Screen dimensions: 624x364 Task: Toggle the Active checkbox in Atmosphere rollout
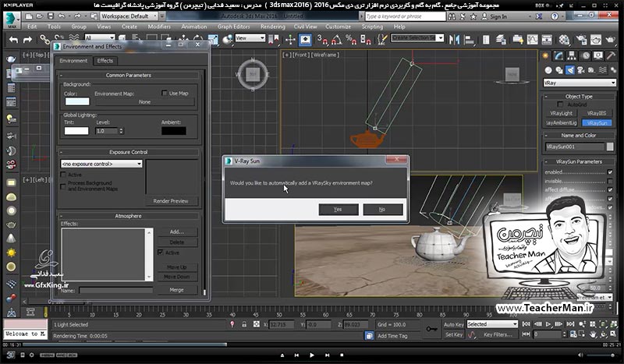pyautogui.click(x=161, y=253)
